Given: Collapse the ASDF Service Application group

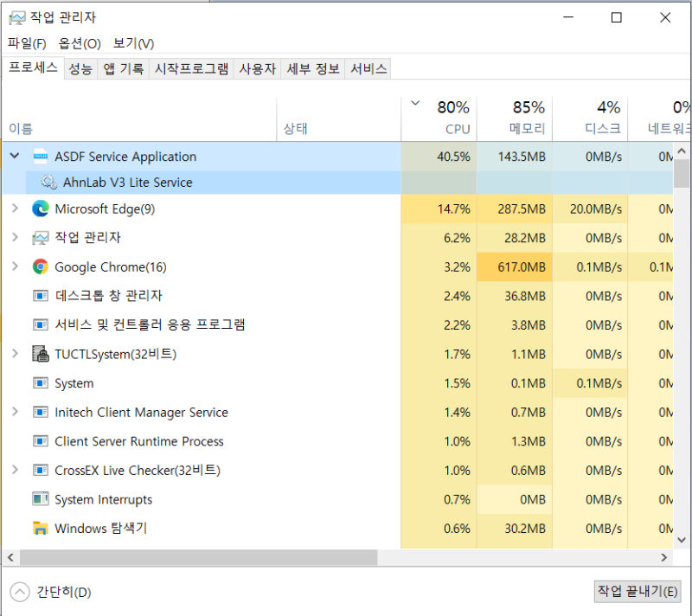Looking at the screenshot, I should point(15,156).
